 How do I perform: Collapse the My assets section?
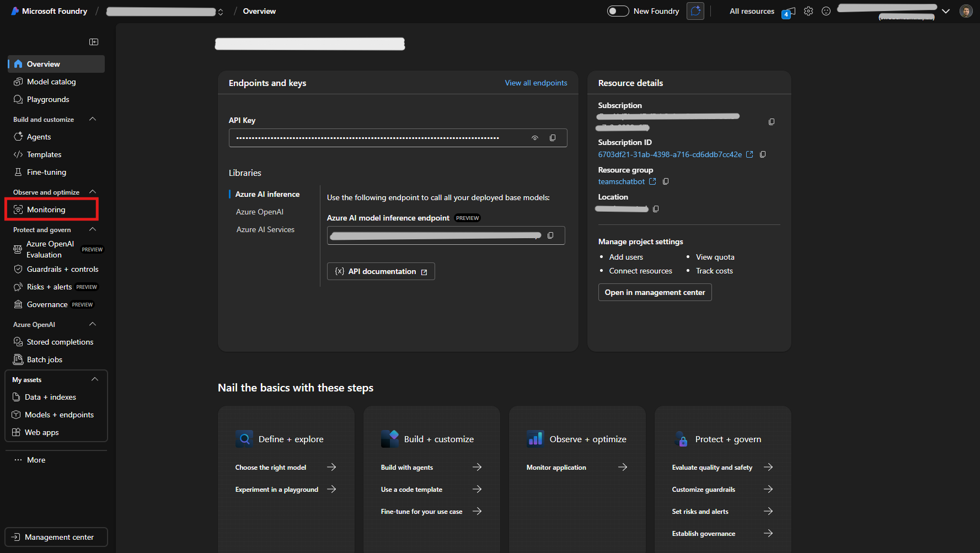[95, 379]
